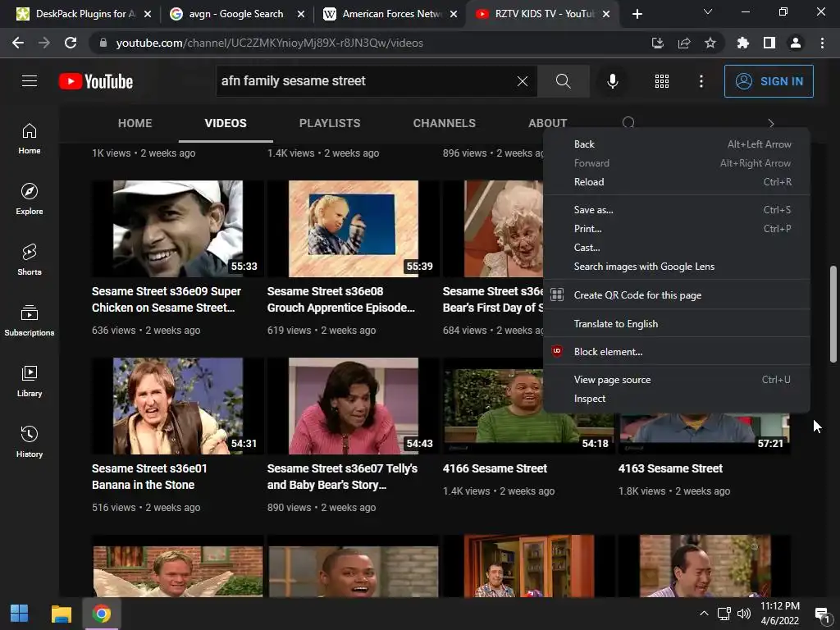Screen dimensions: 840x630
Task: Click the afn family sesame street search field
Action: click(364, 81)
